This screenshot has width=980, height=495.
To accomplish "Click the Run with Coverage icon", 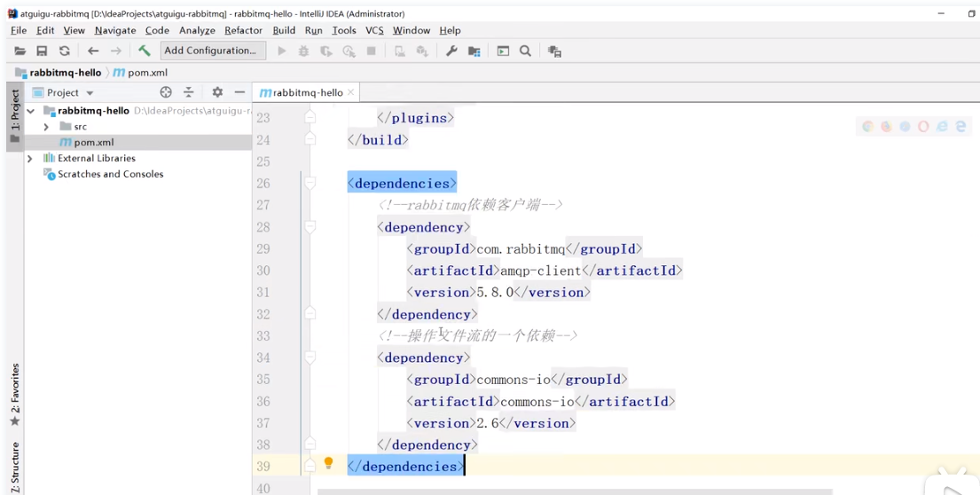I will [326, 51].
